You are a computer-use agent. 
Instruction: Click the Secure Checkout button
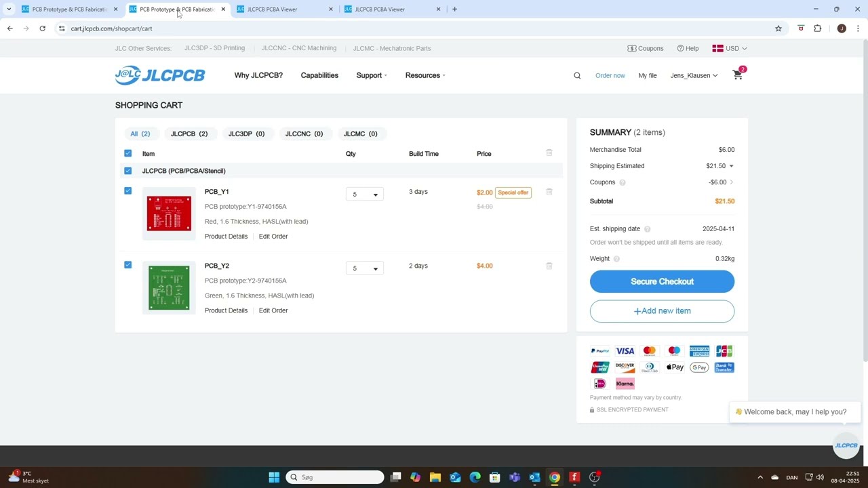coord(662,281)
